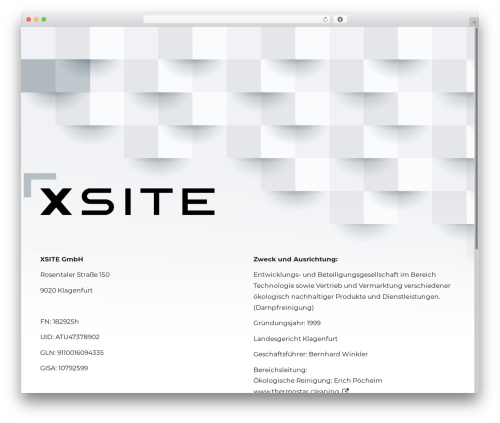Click the reload icon in address bar
The image size is (500, 423).
click(x=325, y=20)
